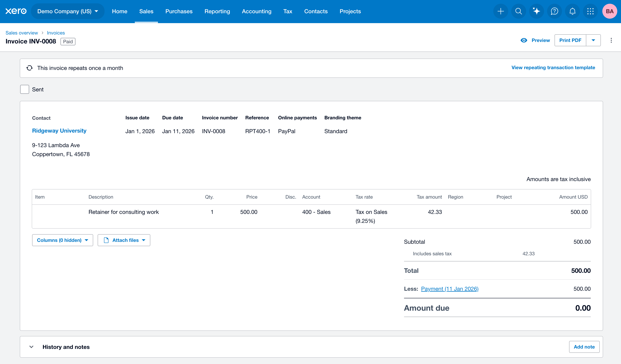This screenshot has width=621, height=364.
Task: Click the Jan 11, 2026 due date
Action: tap(178, 131)
